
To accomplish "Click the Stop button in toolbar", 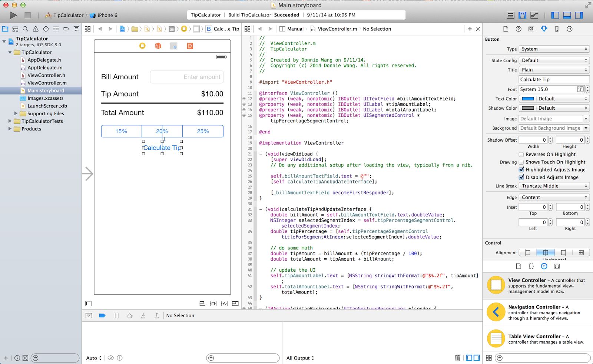I will click(x=27, y=15).
